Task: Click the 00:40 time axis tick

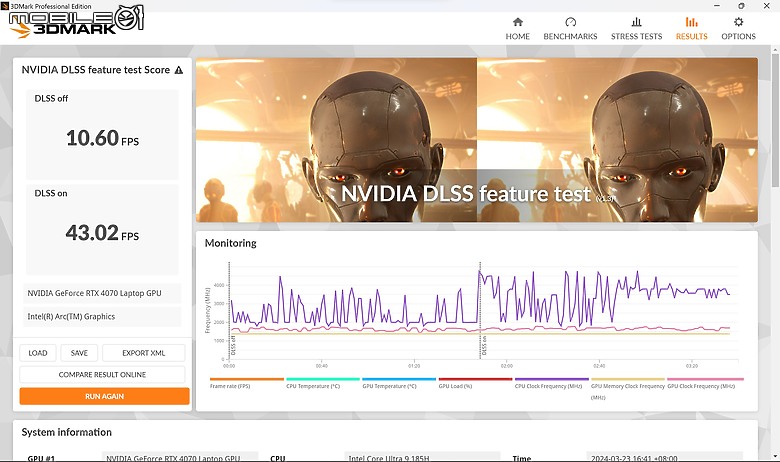Action: pos(321,366)
